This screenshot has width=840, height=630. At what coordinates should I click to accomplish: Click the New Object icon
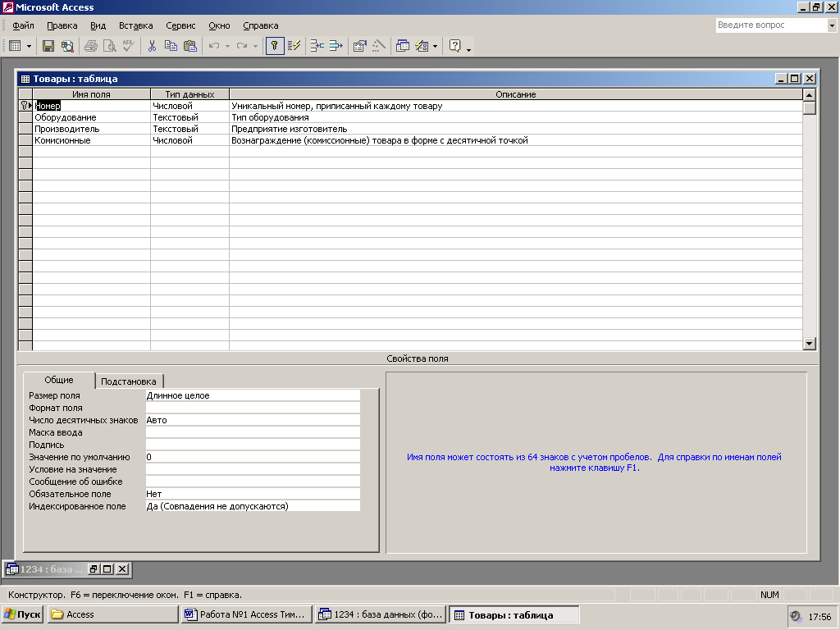tap(422, 46)
